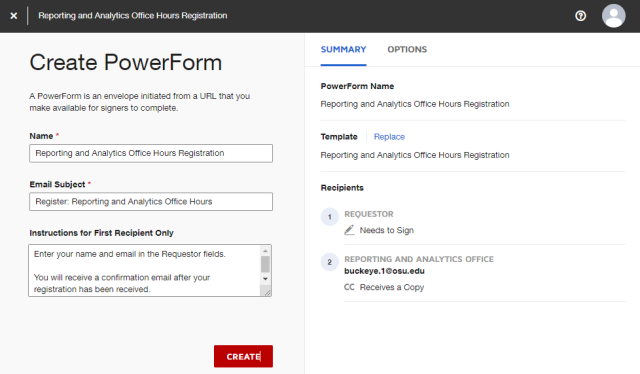The width and height of the screenshot is (640, 374).
Task: Click the Instructions for First Recipient Only label
Action: 101,233
